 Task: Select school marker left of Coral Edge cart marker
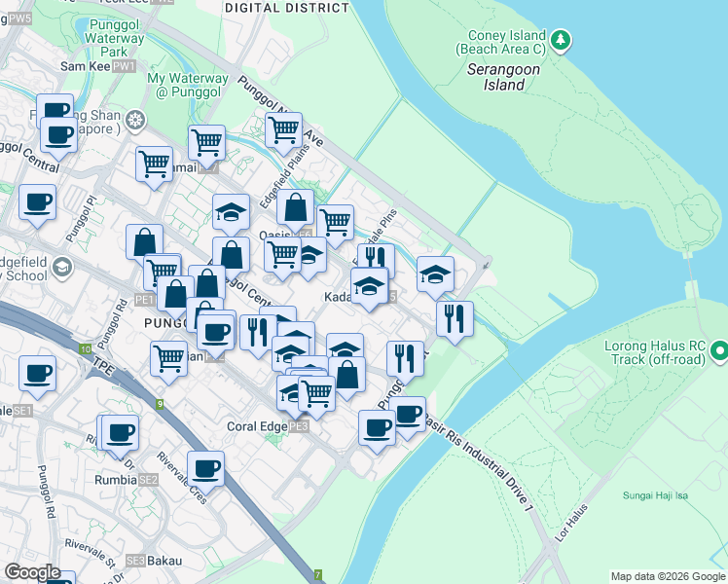pyautogui.click(x=288, y=394)
